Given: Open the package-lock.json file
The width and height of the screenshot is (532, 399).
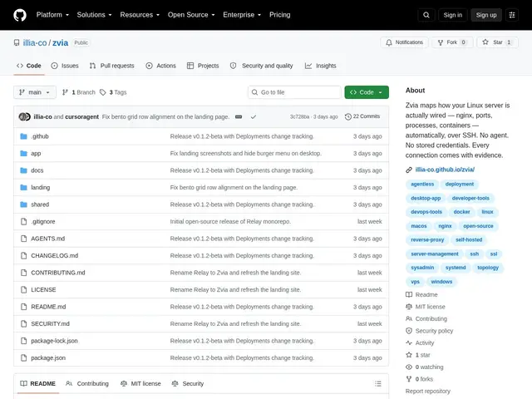Looking at the screenshot, I should (54, 341).
